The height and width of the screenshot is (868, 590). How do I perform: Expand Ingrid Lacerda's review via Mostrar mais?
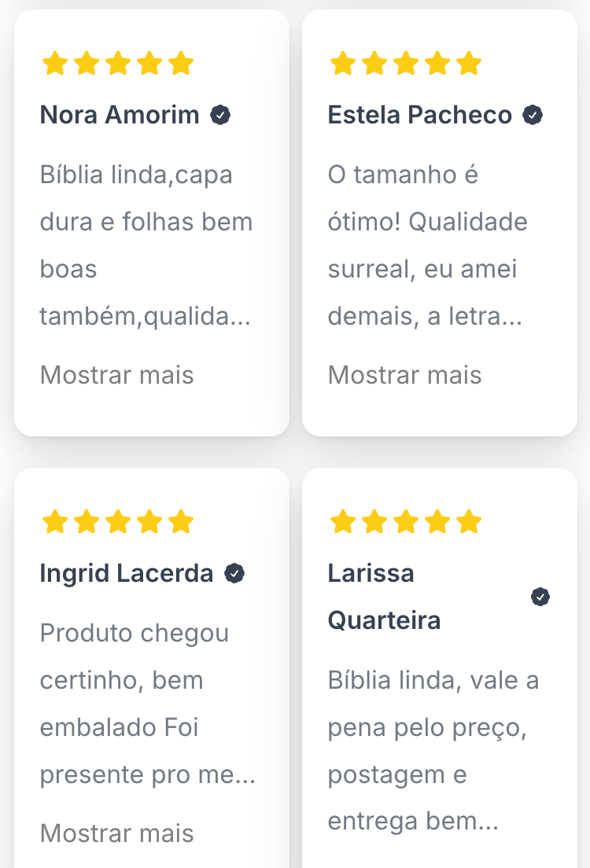[116, 833]
